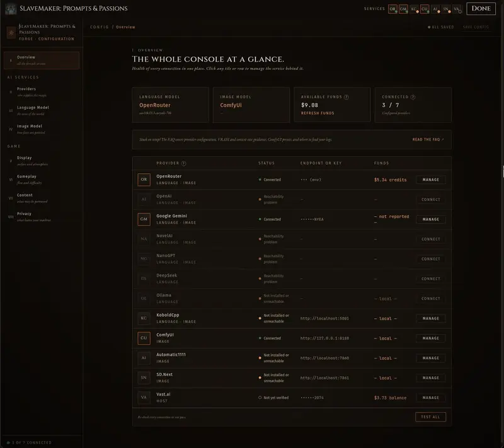This screenshot has width=504, height=448.
Task: Click the Done button
Action: 481,9
